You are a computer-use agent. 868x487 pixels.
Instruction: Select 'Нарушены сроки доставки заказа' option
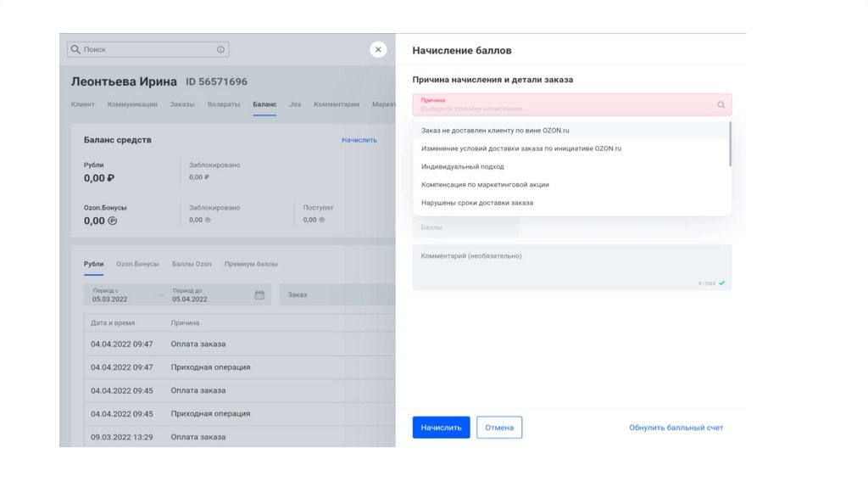477,203
